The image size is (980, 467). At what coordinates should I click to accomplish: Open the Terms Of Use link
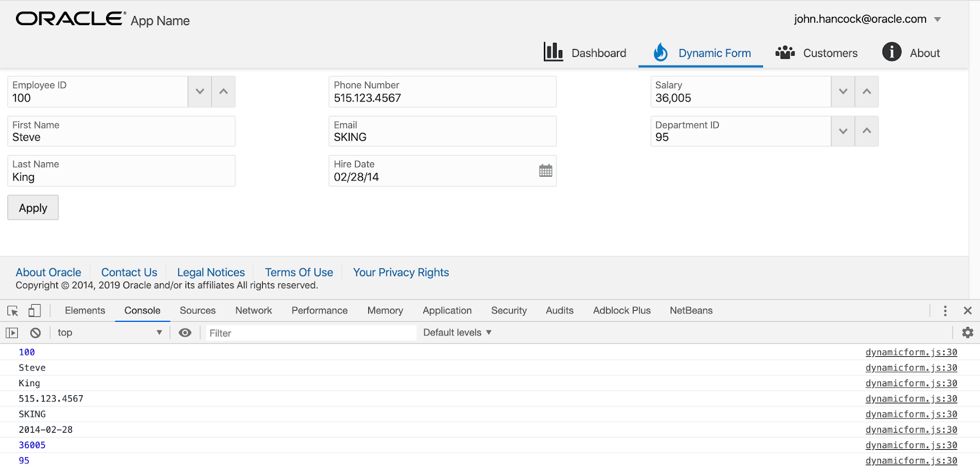(299, 272)
